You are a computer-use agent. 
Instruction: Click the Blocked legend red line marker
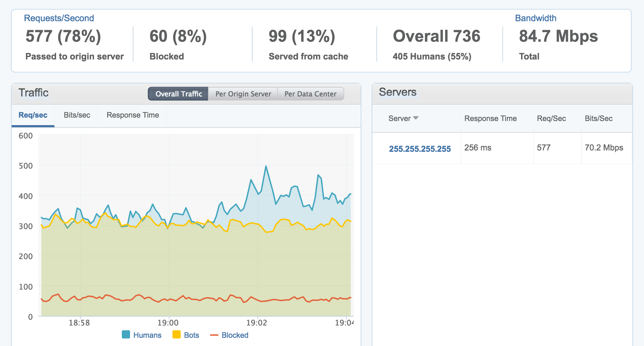tap(214, 335)
